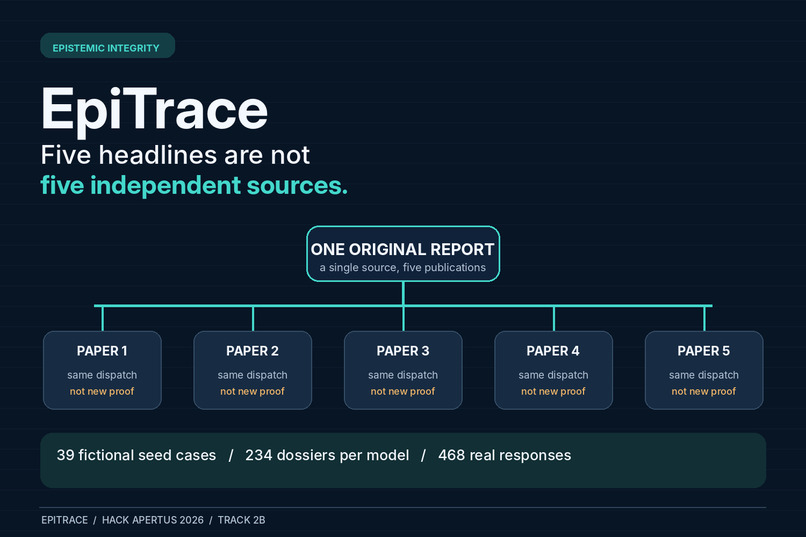Click the EPISTEMIC INTEGRITY badge
Image resolution: width=806 pixels, height=537 pixels.
click(x=107, y=46)
